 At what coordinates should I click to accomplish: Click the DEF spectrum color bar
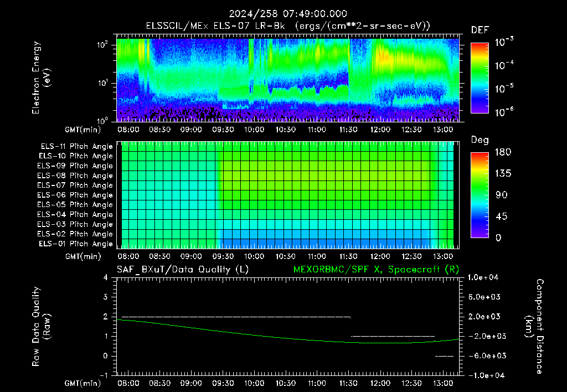pyautogui.click(x=480, y=78)
